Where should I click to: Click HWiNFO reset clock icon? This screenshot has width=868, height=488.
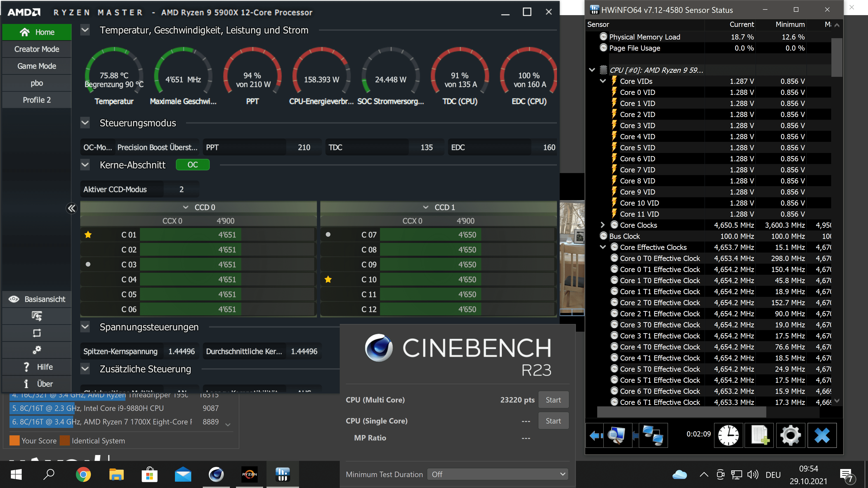click(x=728, y=435)
